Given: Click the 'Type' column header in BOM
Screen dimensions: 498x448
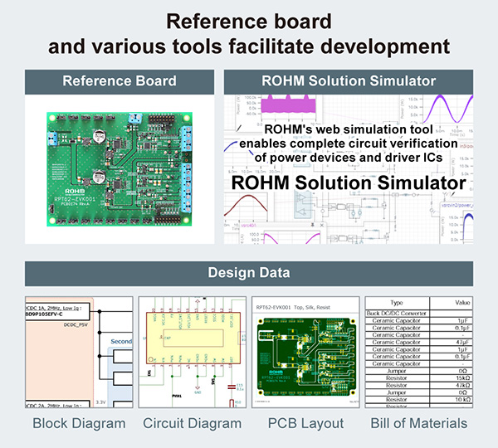Looking at the screenshot, I should (397, 303).
